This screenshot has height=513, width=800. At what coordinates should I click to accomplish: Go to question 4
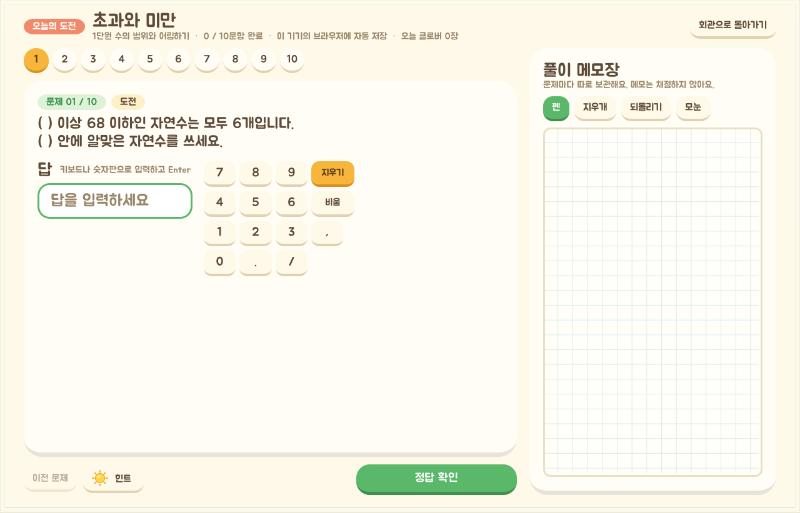tap(121, 59)
